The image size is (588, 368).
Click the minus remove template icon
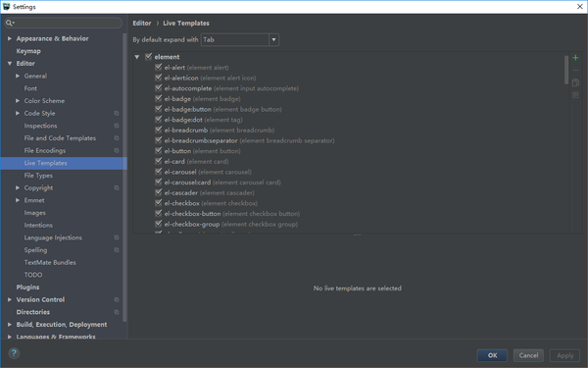tap(575, 71)
